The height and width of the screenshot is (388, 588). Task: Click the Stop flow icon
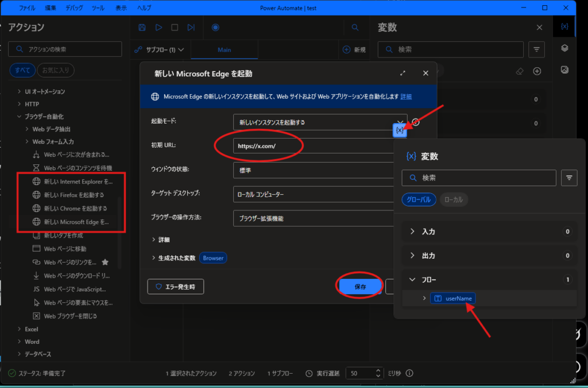(x=175, y=28)
